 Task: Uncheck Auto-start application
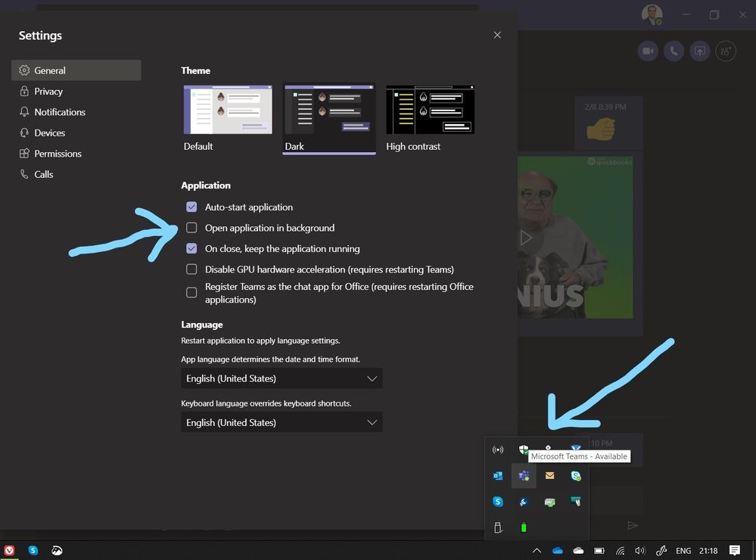point(191,207)
